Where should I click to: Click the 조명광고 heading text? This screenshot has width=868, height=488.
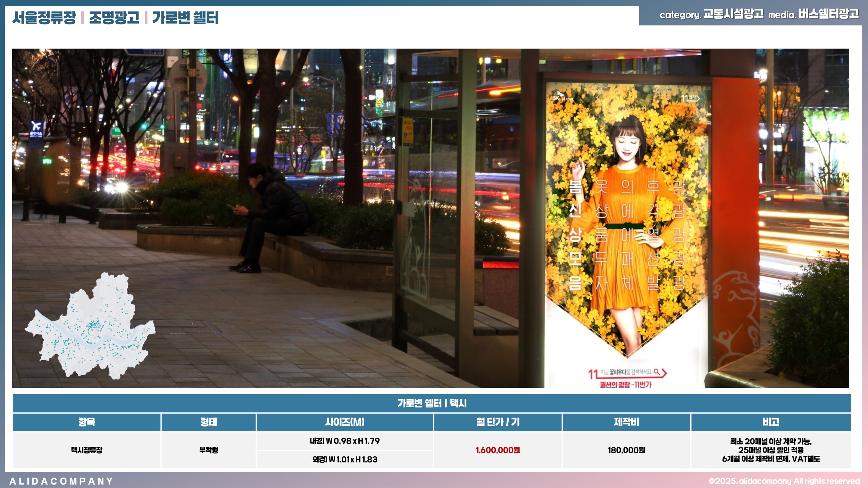[x=114, y=18]
